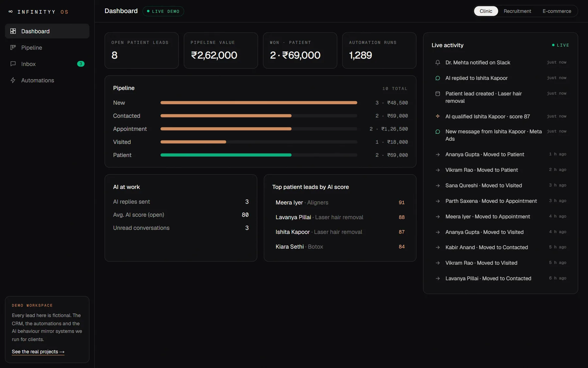Open Inbox from the sidebar menu
588x368 pixels.
47,64
